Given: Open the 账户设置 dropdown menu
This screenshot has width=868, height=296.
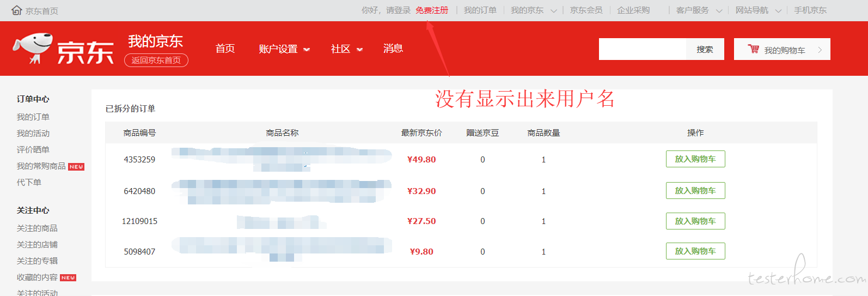Looking at the screenshot, I should pyautogui.click(x=284, y=49).
